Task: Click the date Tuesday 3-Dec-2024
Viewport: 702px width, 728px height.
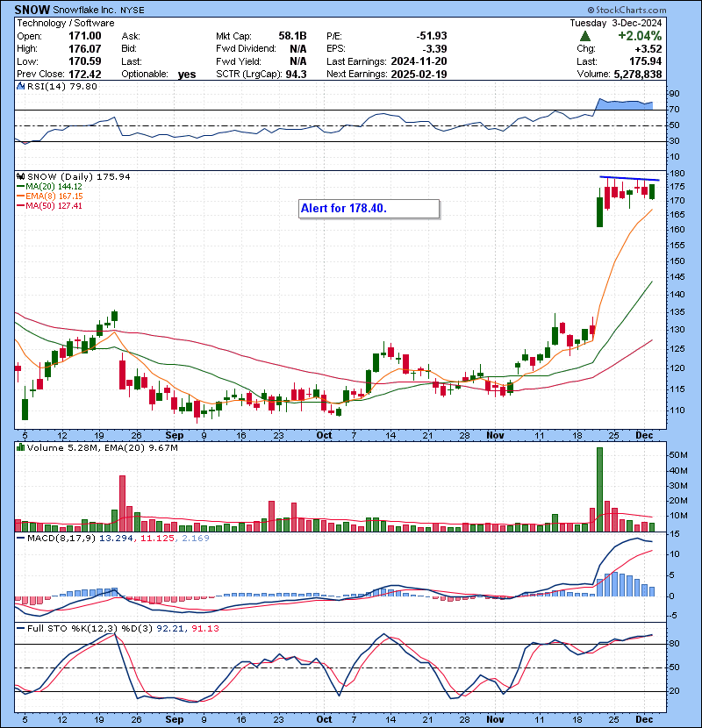Action: click(x=616, y=23)
